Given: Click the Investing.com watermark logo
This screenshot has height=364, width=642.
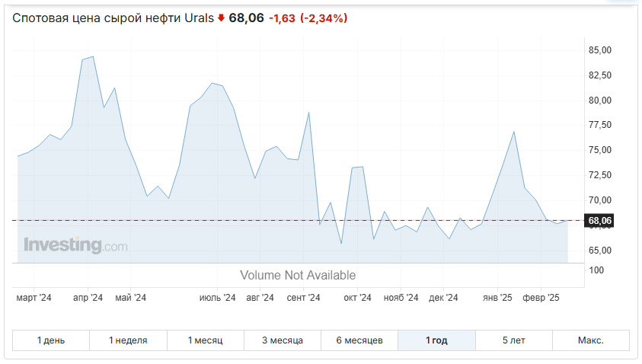Looking at the screenshot, I should click(75, 245).
